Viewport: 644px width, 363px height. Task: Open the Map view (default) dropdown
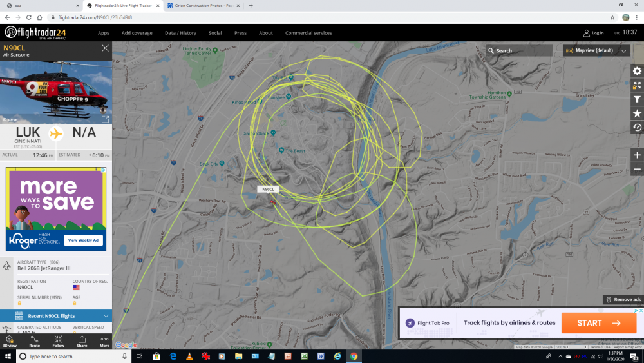[596, 50]
